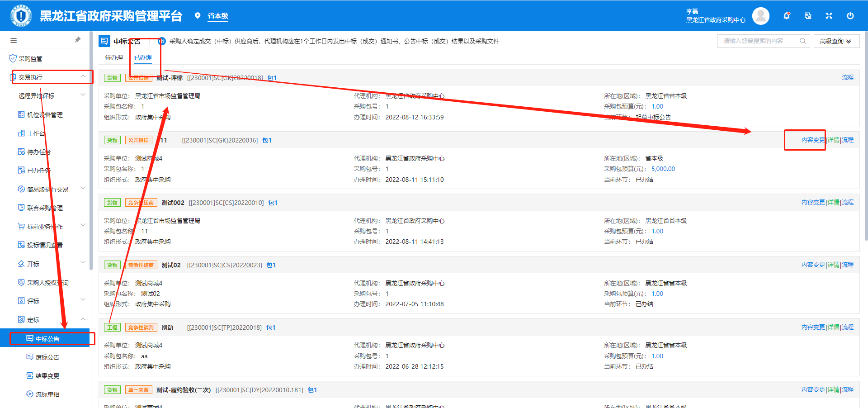Open 详情 for 测试002

click(x=834, y=203)
